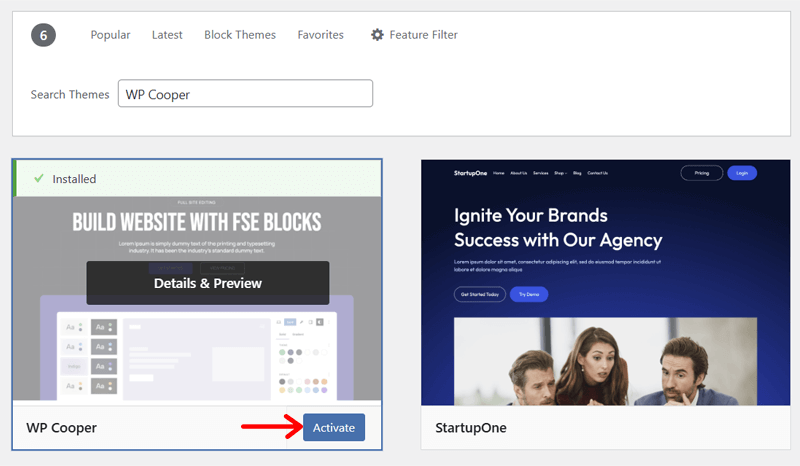This screenshot has height=466, width=800.
Task: Switch to the Latest themes tab
Action: click(x=167, y=35)
